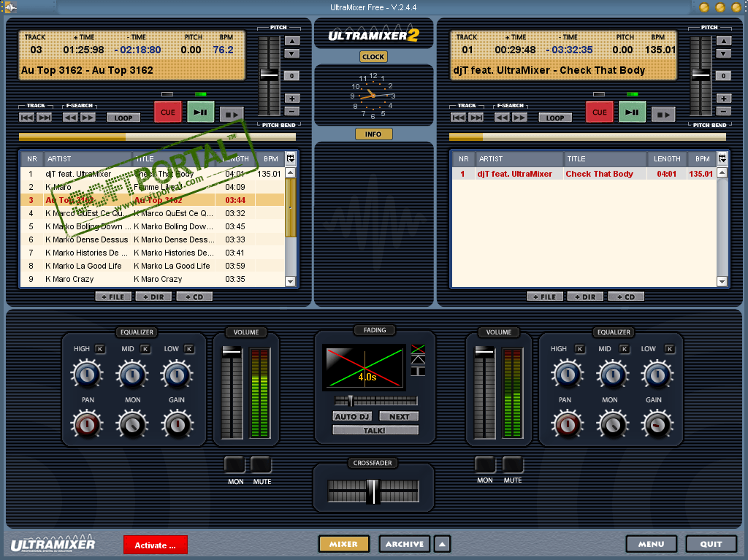
Task: Stop playback on the left deck
Action: coord(232,115)
